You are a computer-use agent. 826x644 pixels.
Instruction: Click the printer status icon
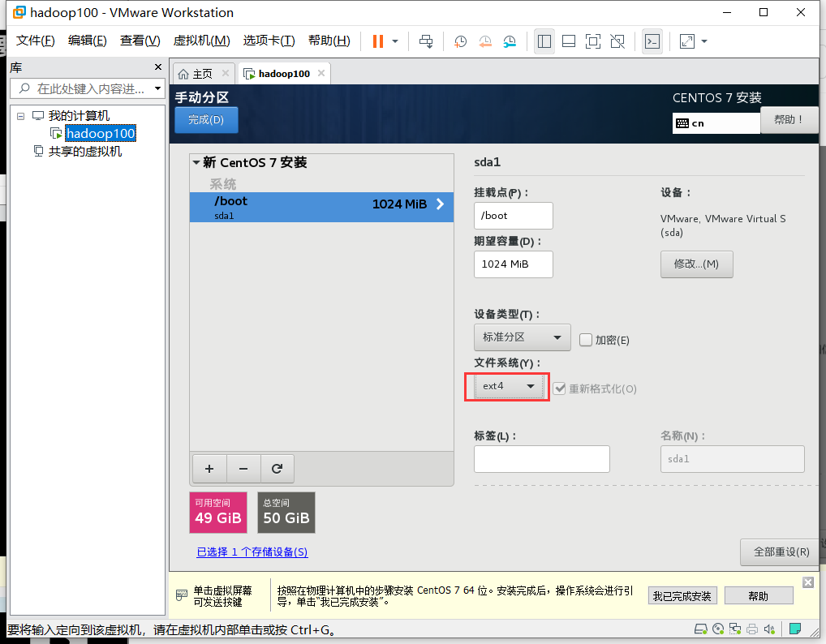click(x=751, y=629)
